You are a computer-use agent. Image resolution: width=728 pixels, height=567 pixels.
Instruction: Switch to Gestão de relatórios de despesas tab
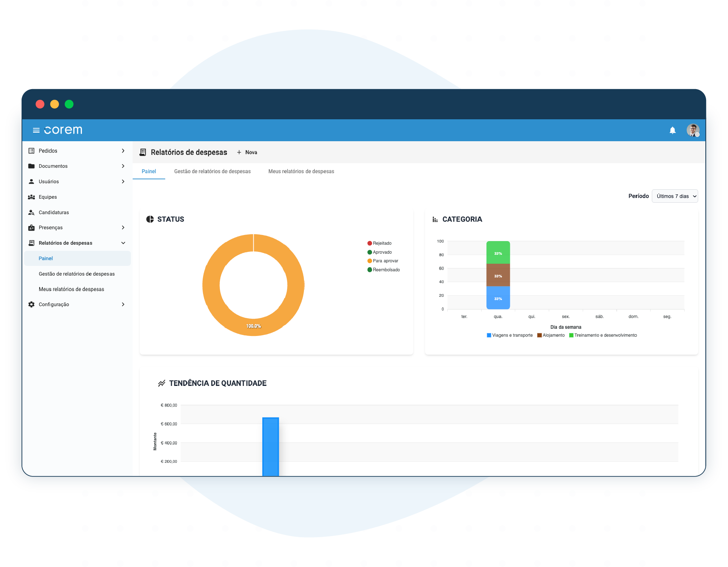212,171
